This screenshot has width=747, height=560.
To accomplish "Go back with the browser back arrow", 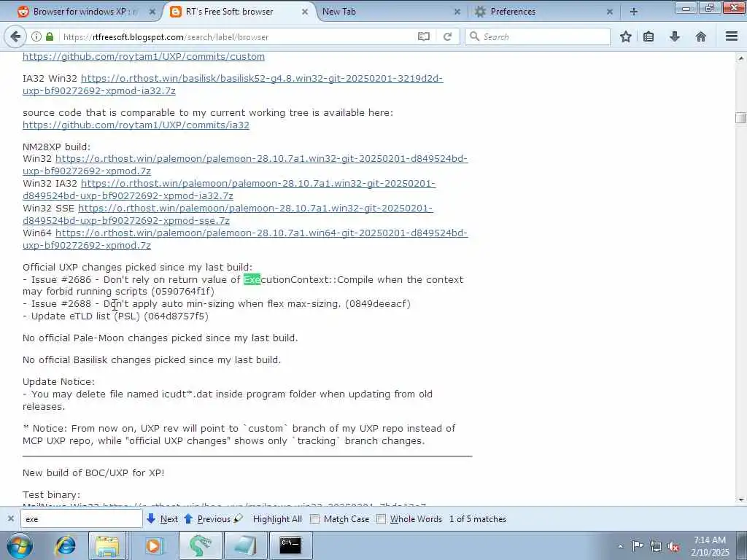I will pos(15,36).
